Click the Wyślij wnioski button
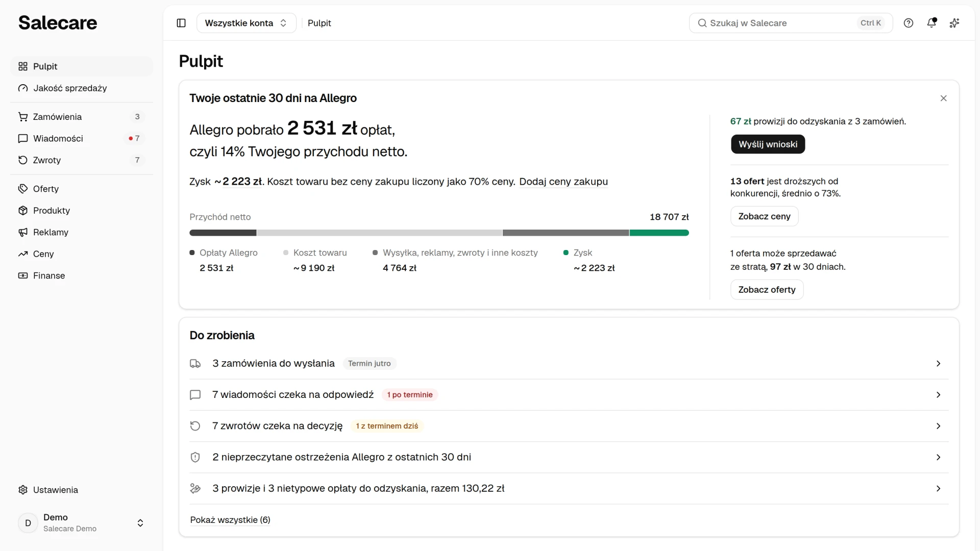This screenshot has width=980, height=551. click(x=768, y=144)
